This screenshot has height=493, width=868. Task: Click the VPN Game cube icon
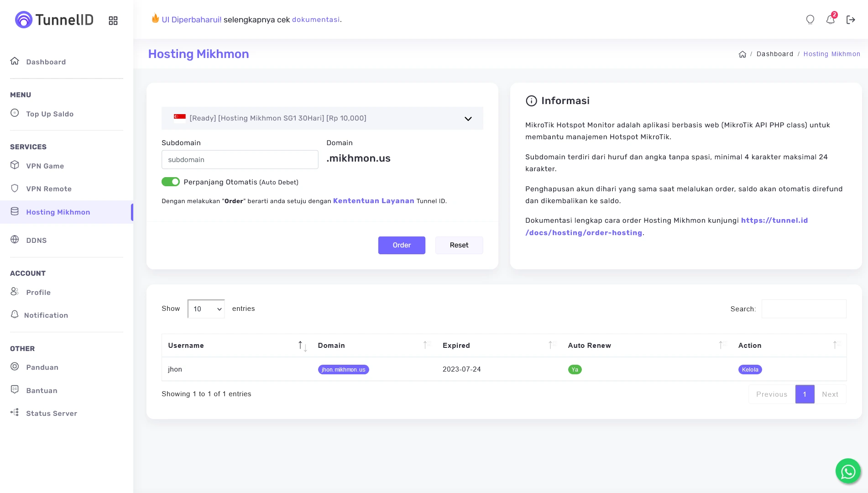[x=15, y=165]
